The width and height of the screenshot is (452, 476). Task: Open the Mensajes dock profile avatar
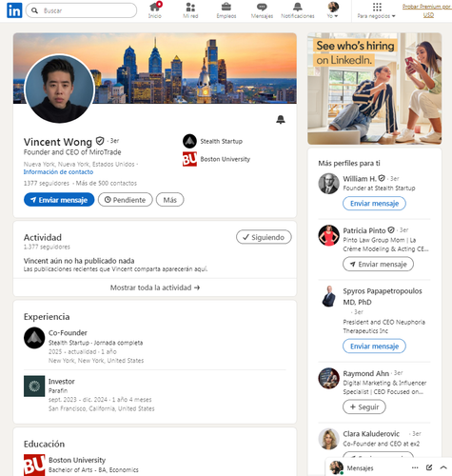336,467
